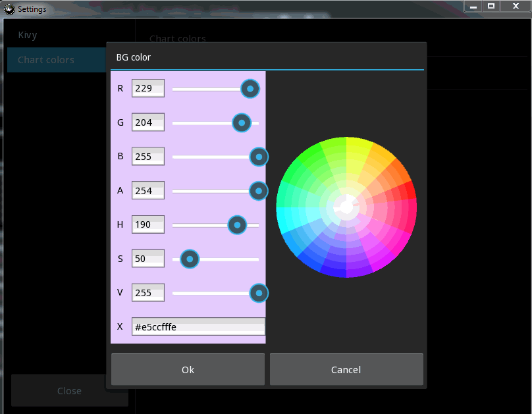Viewport: 532px width, 414px height.
Task: Maximize the Settings window
Action: [491, 6]
